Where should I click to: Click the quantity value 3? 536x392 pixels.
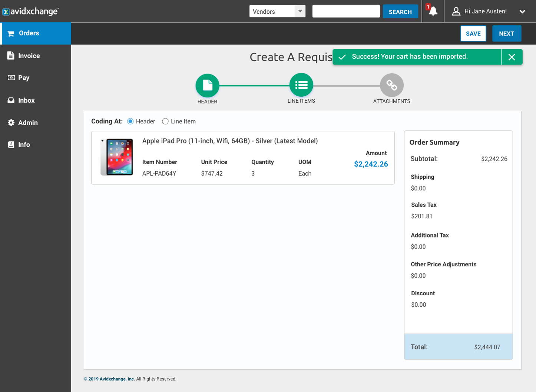[253, 173]
